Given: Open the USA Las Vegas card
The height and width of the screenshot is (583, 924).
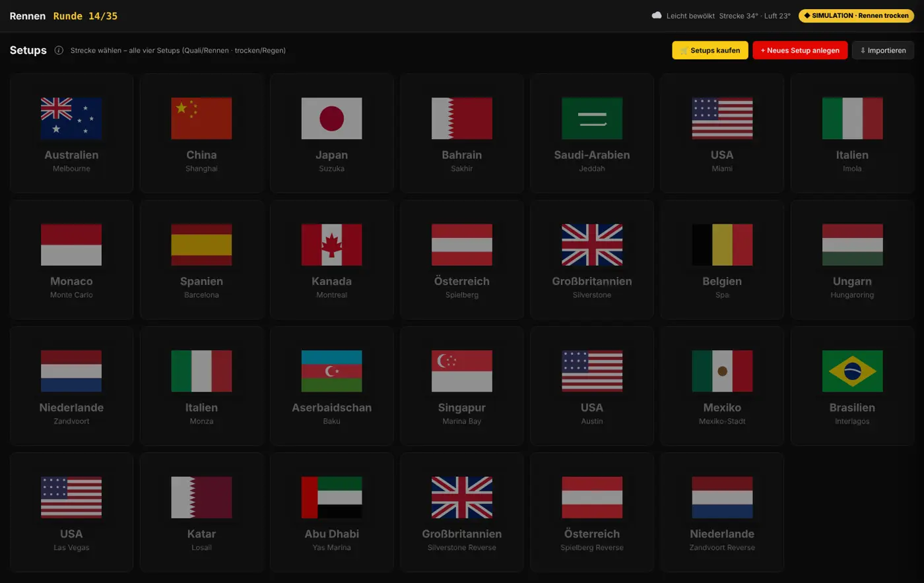Looking at the screenshot, I should (71, 512).
